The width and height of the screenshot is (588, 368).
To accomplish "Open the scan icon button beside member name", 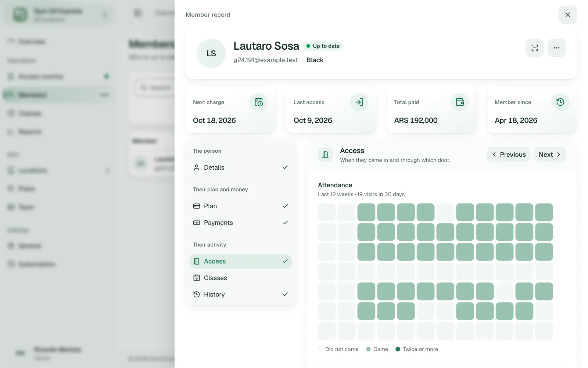I will point(535,48).
